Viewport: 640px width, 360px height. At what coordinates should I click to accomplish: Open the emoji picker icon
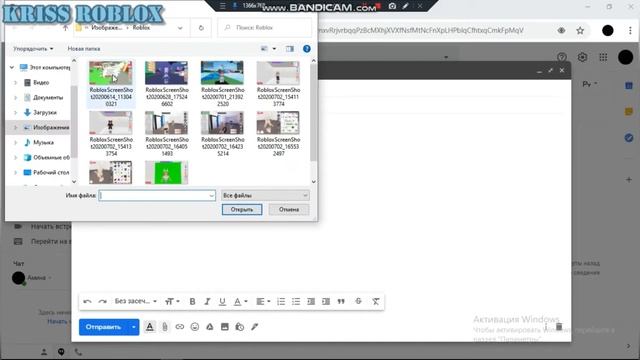(x=195, y=327)
